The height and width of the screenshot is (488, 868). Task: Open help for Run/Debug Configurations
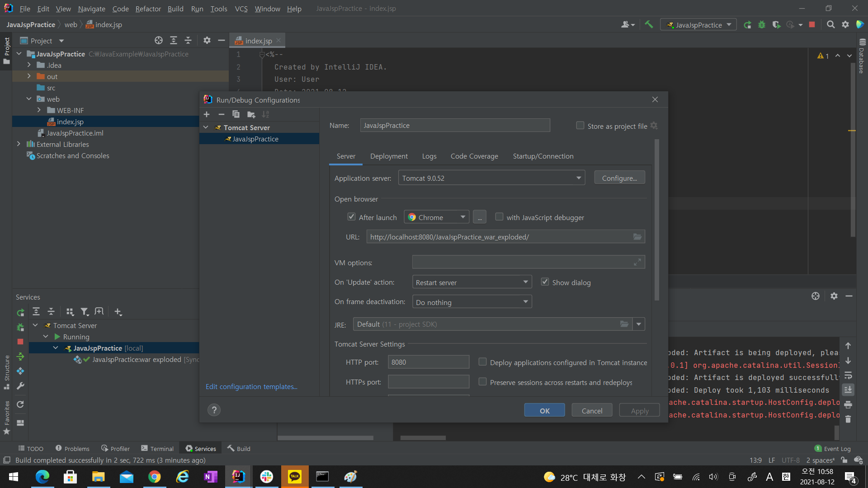click(x=214, y=410)
